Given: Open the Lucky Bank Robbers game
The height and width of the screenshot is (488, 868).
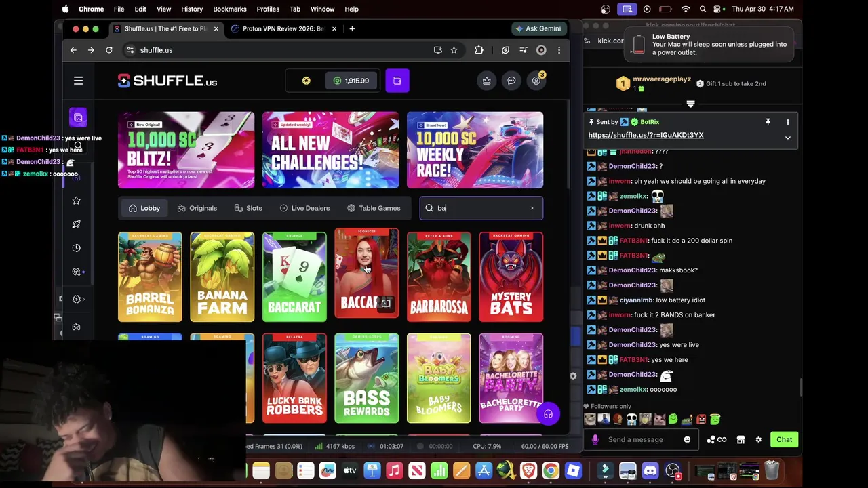Looking at the screenshot, I should pyautogui.click(x=294, y=378).
